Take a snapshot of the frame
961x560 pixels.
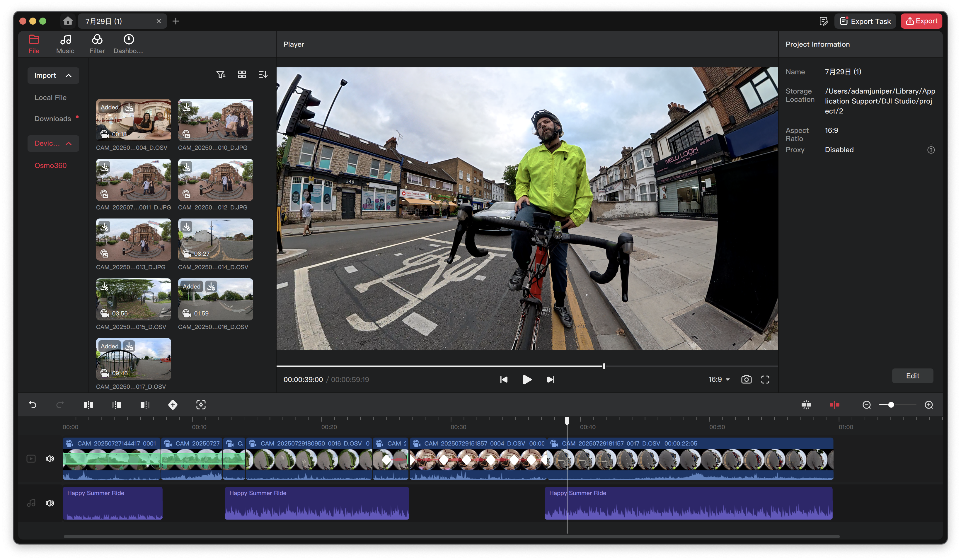click(746, 379)
